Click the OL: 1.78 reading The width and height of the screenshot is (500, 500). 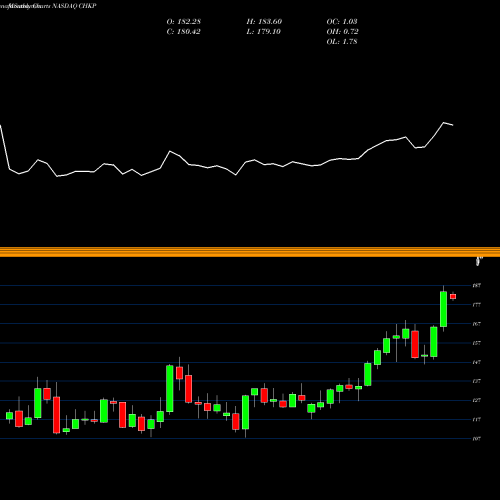point(342,42)
